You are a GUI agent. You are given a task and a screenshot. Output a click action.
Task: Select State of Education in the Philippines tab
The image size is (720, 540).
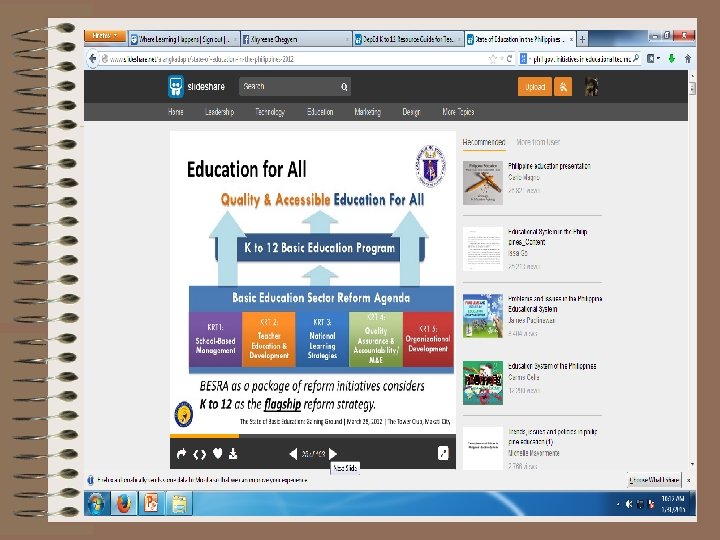(520, 39)
